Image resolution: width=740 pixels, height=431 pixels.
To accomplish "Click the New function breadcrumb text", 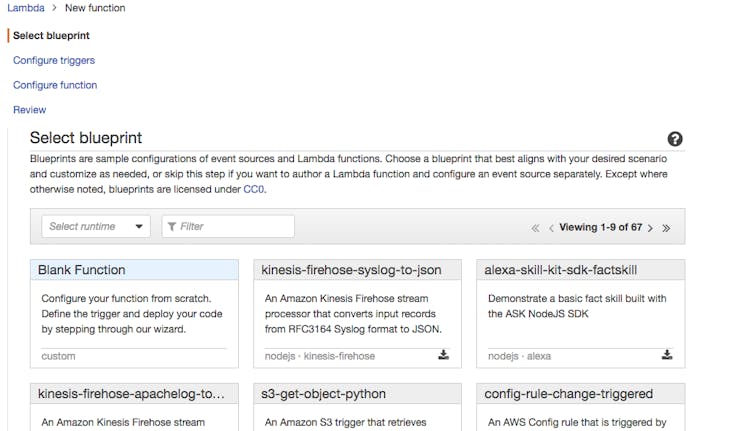I will pyautogui.click(x=95, y=8).
